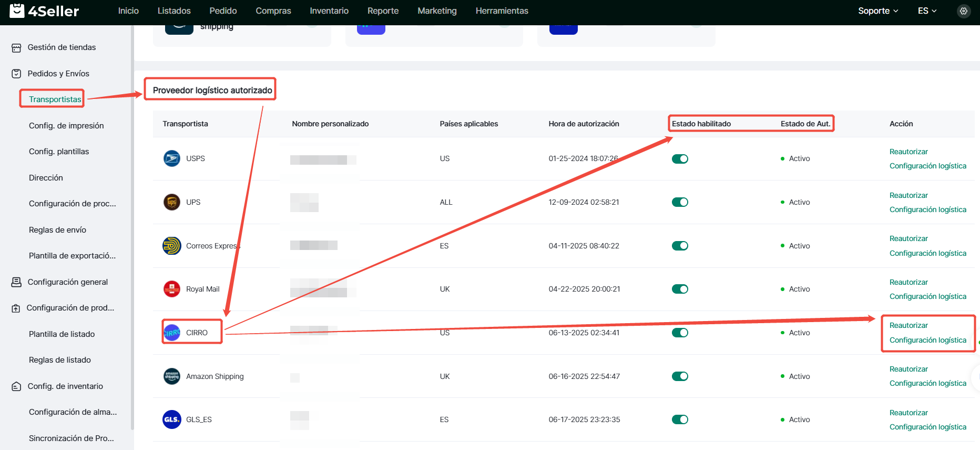Collapse Configuración de prod... section

(x=70, y=308)
